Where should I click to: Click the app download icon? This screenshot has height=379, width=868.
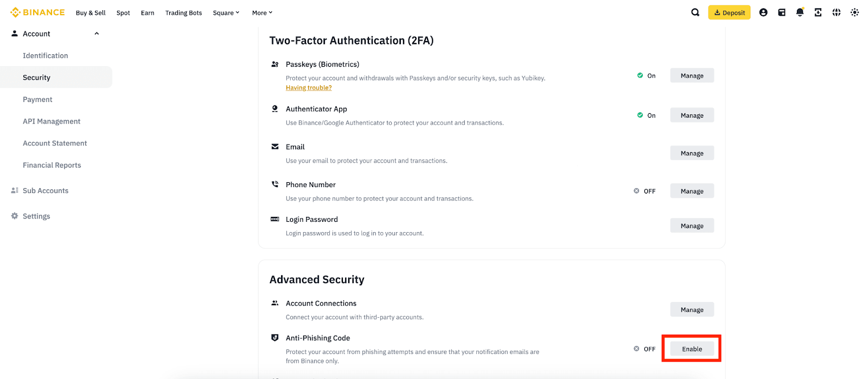coord(818,12)
